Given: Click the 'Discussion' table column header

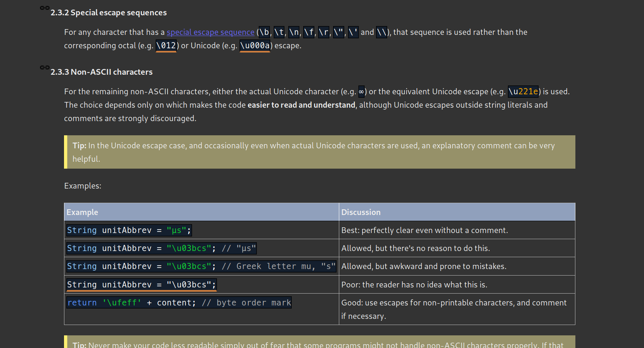Looking at the screenshot, I should [x=361, y=212].
